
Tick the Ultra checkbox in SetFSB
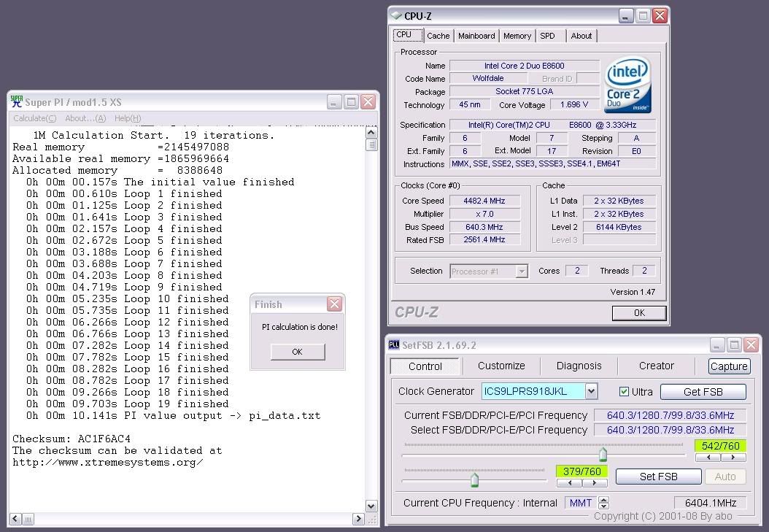click(624, 391)
